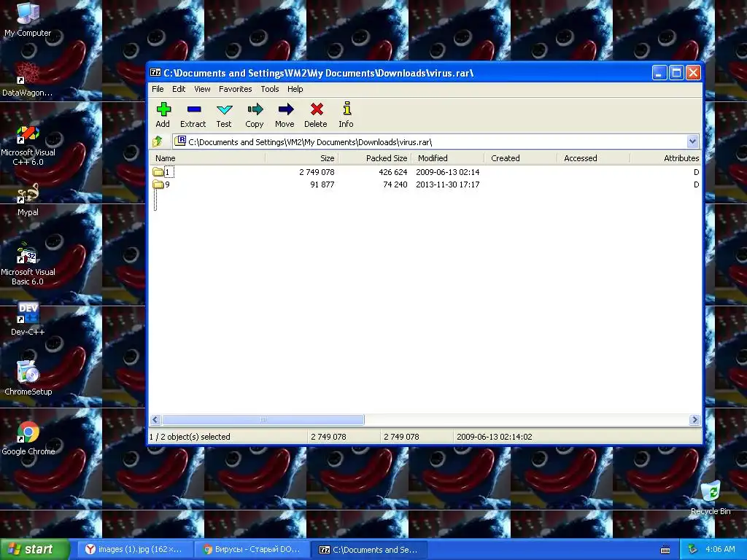Click the keyboard icon in taskbar

665,550
